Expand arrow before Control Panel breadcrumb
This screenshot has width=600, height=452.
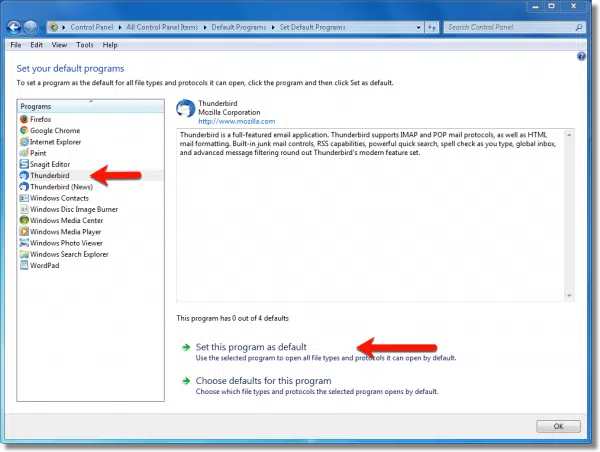64,28
